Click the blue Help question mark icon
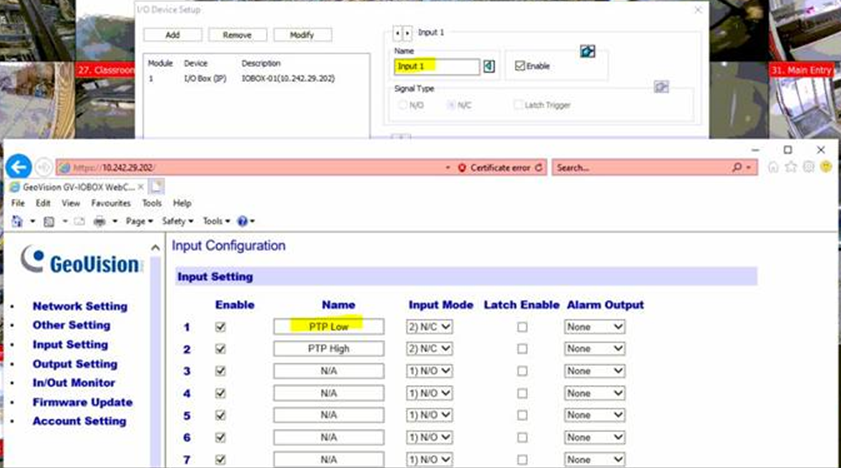 242,221
